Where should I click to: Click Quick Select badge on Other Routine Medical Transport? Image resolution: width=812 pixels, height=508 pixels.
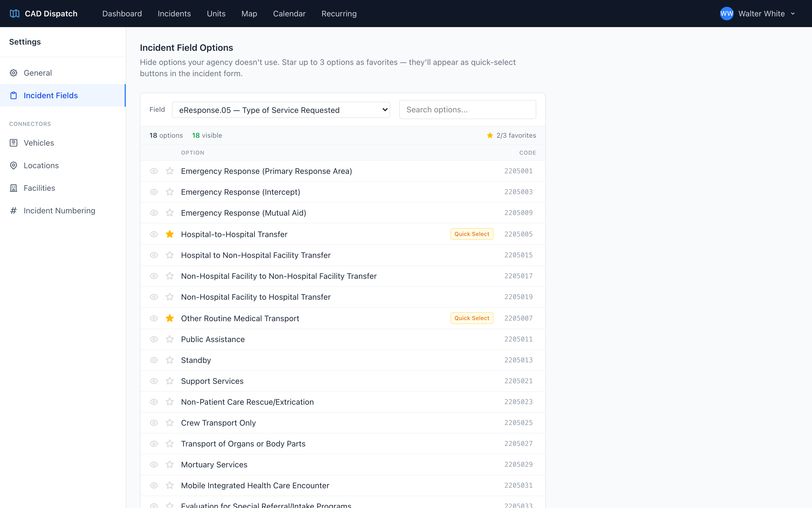tap(472, 318)
